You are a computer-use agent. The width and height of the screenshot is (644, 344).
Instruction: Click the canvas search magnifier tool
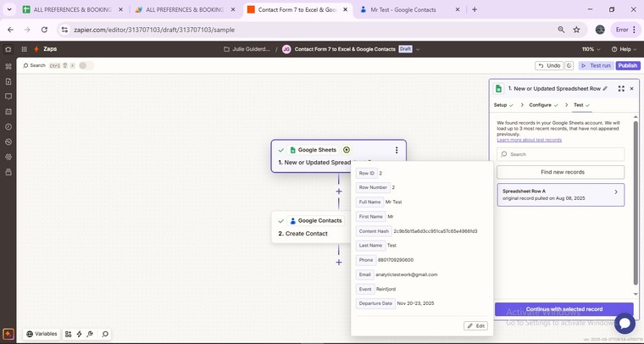point(105,334)
